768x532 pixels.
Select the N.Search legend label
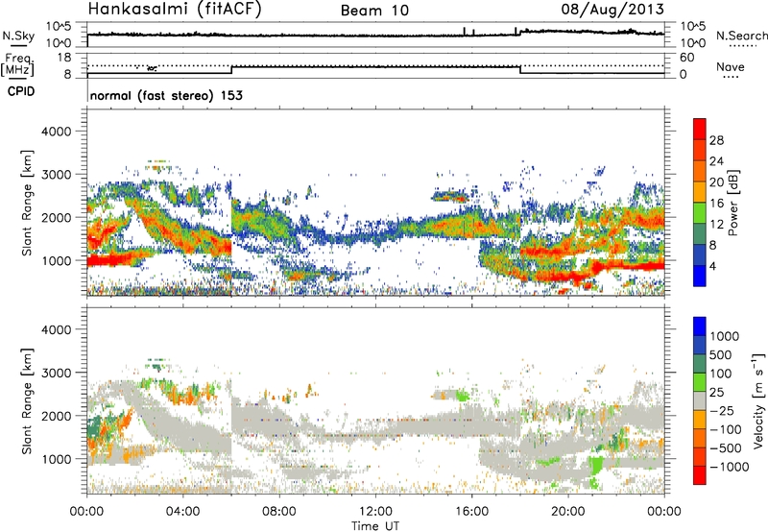tap(741, 36)
